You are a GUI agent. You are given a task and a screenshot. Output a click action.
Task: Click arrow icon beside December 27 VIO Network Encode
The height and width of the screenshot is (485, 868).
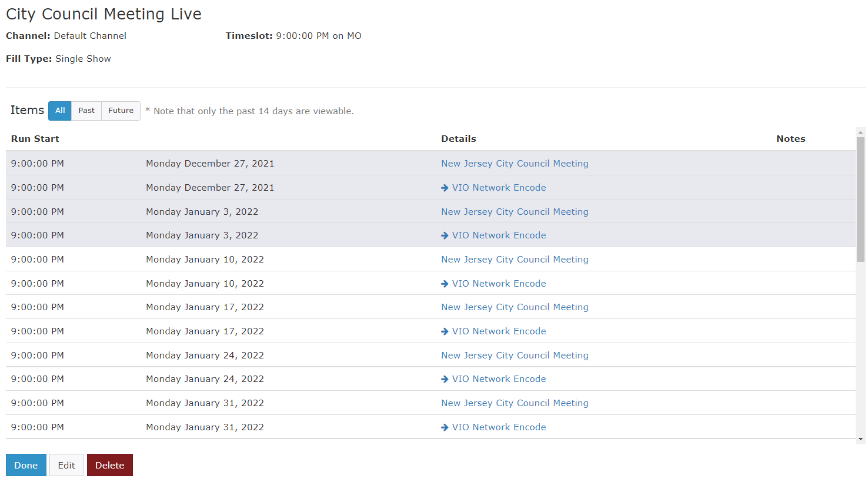[x=445, y=188]
